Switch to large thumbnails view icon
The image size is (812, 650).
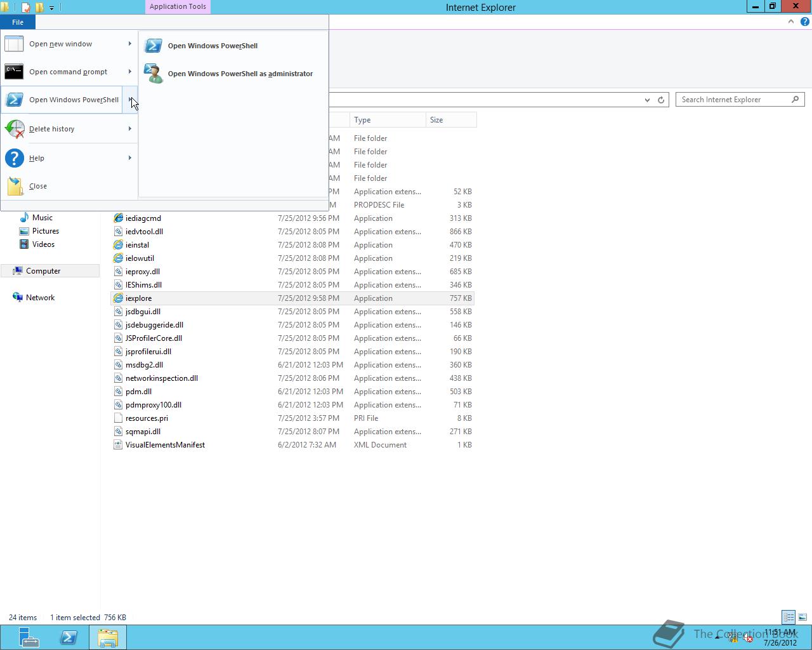[x=802, y=617]
